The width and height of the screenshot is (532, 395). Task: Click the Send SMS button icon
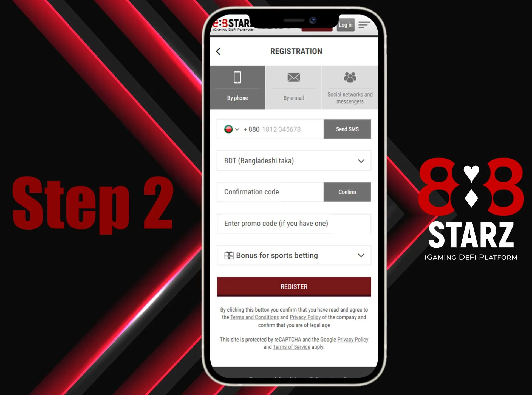[347, 129]
